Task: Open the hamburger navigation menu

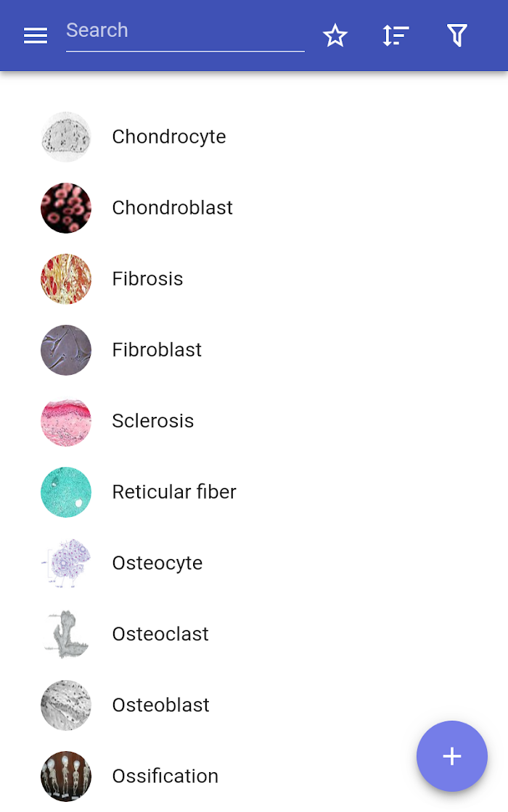Action: tap(36, 36)
